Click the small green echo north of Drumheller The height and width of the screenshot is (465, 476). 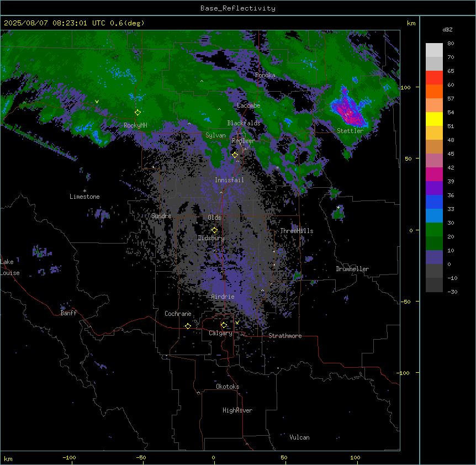(338, 212)
